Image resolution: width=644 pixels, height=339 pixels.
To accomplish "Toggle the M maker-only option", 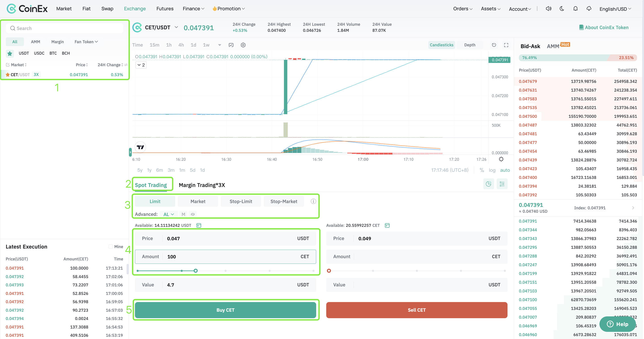I will [183, 215].
